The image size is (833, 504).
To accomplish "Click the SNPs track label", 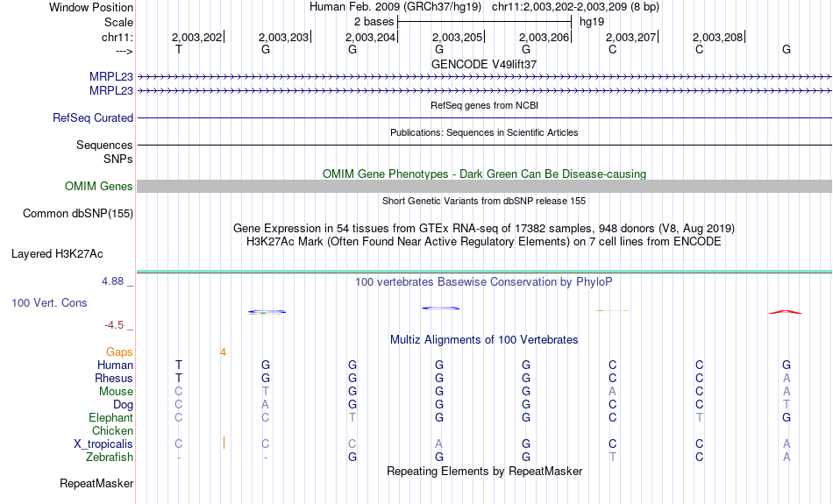I will click(118, 159).
